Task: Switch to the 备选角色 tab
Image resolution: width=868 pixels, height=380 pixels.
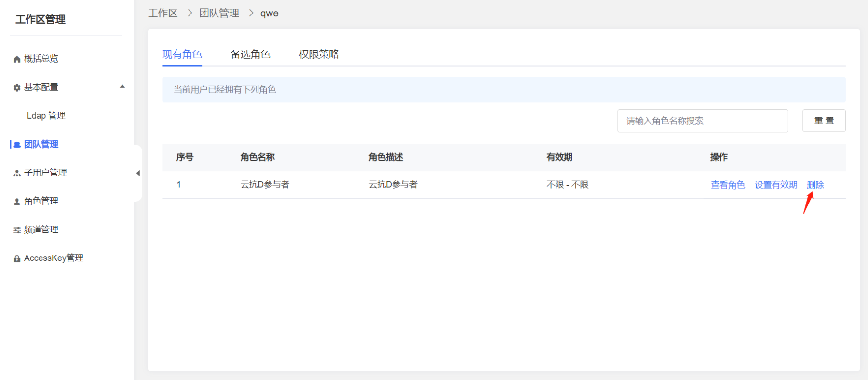Action: (x=250, y=54)
